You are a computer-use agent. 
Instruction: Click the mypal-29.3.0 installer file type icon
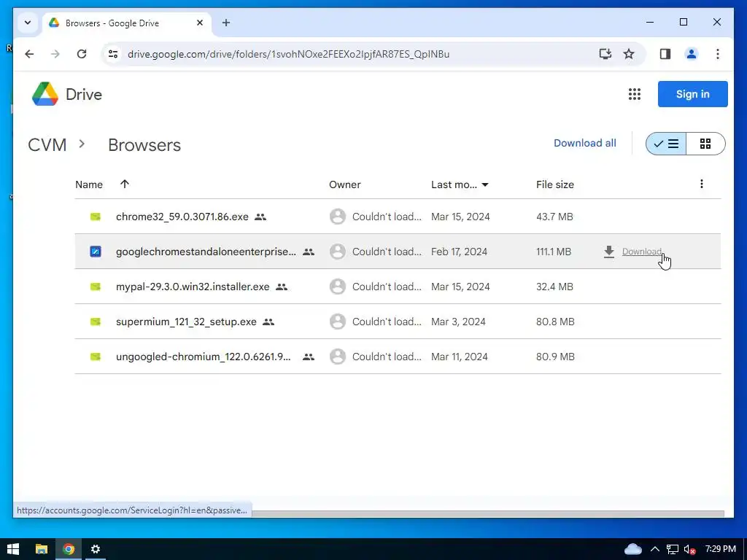tap(96, 287)
